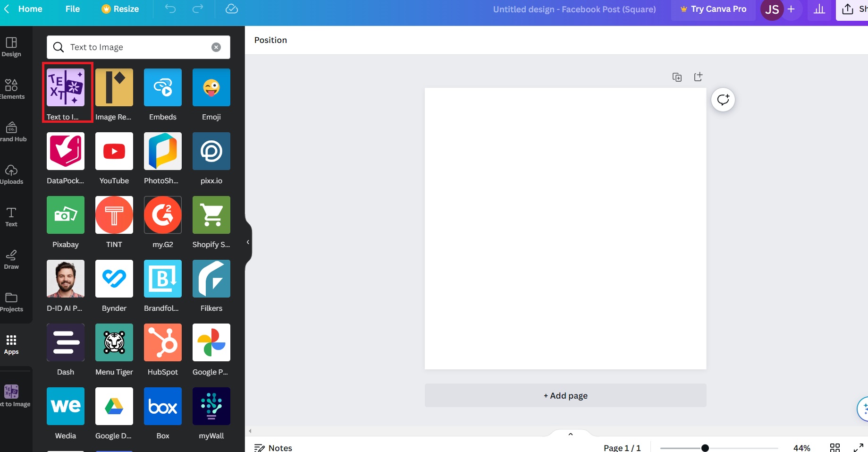Open the Position panel
868x452 pixels.
click(270, 40)
